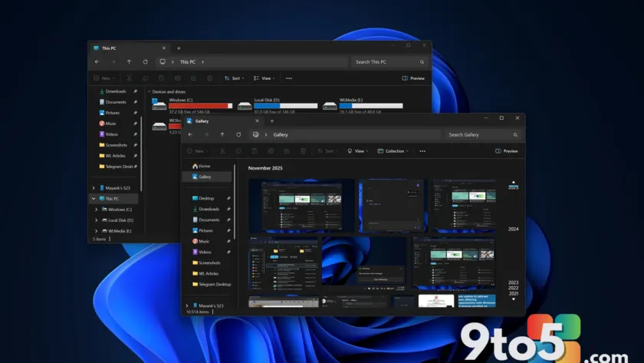Switch to the Gallery tab

223,120
